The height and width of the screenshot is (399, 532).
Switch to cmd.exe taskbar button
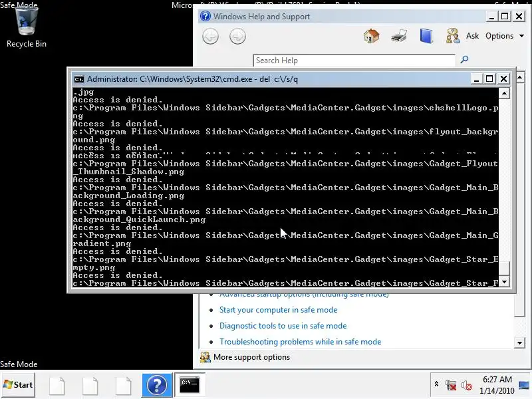[x=190, y=385]
